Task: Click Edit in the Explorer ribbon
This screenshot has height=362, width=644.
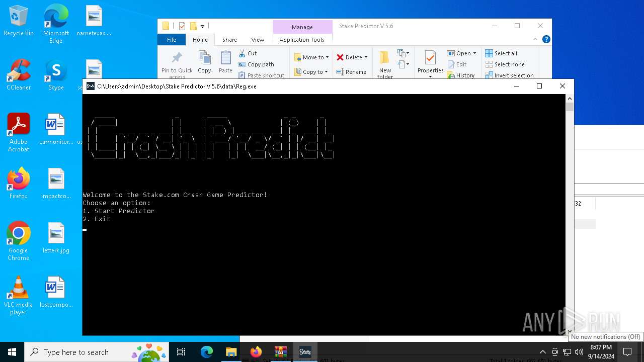Action: (x=457, y=64)
